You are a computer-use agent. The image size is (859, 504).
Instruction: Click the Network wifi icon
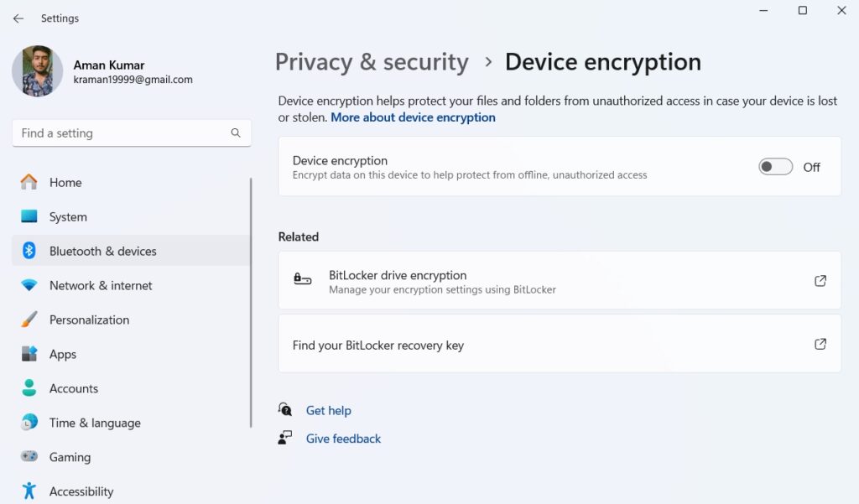pyautogui.click(x=29, y=285)
